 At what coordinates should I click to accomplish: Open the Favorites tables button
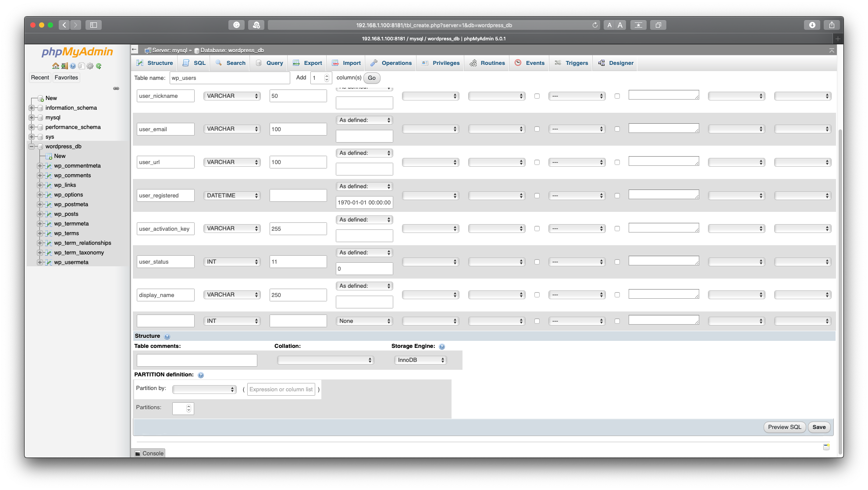[x=66, y=78]
